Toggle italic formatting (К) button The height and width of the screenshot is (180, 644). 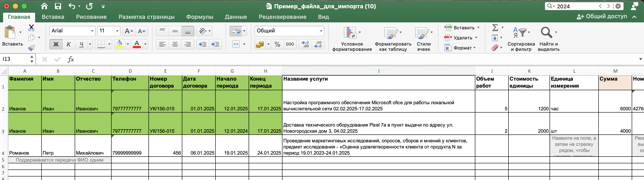click(x=69, y=44)
